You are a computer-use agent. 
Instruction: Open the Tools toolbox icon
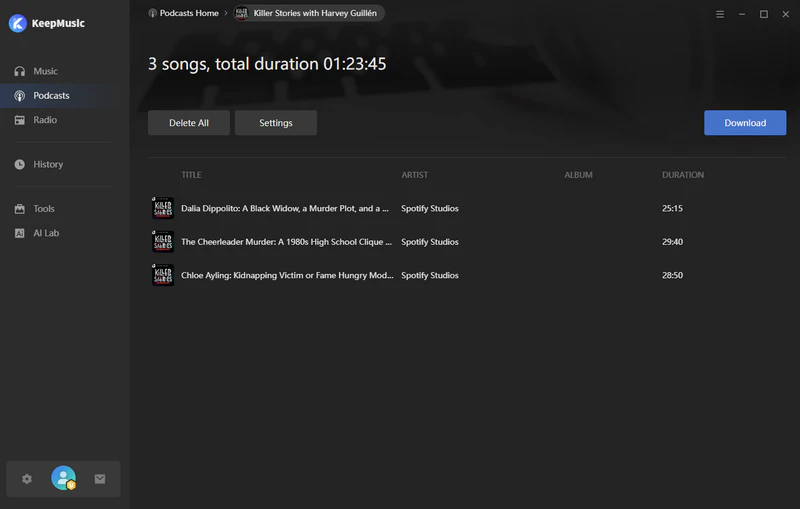pos(19,209)
